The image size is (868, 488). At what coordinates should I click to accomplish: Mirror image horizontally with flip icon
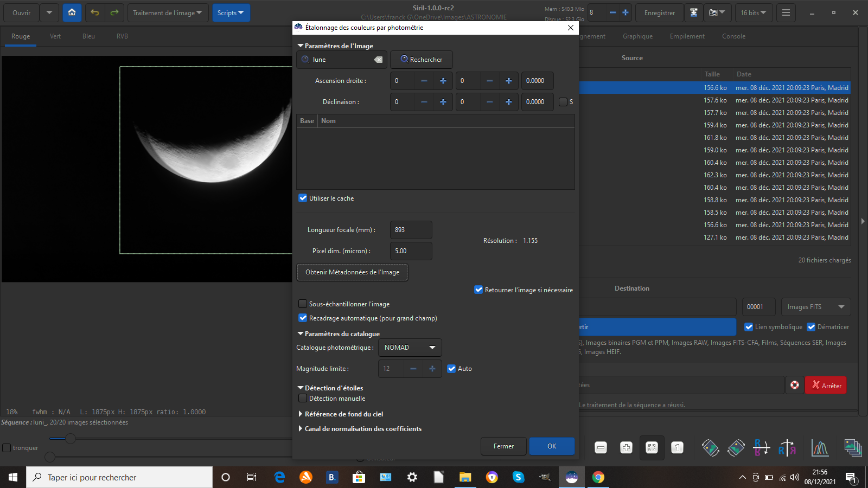click(x=787, y=448)
